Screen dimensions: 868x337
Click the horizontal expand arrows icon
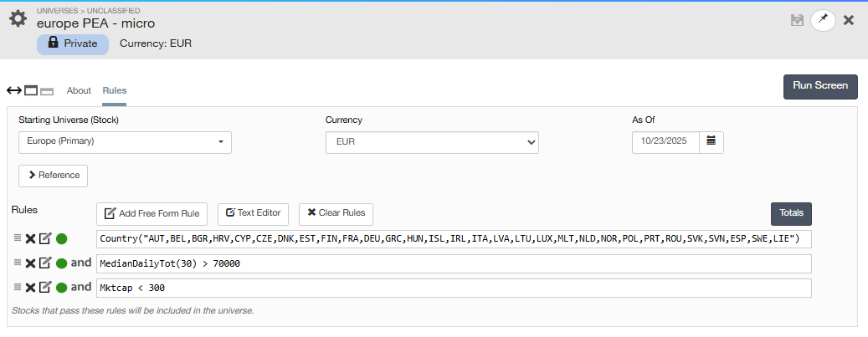pos(14,90)
